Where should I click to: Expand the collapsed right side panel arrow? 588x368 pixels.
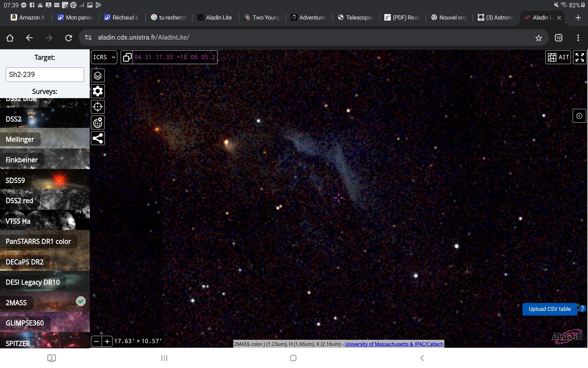coord(579,116)
